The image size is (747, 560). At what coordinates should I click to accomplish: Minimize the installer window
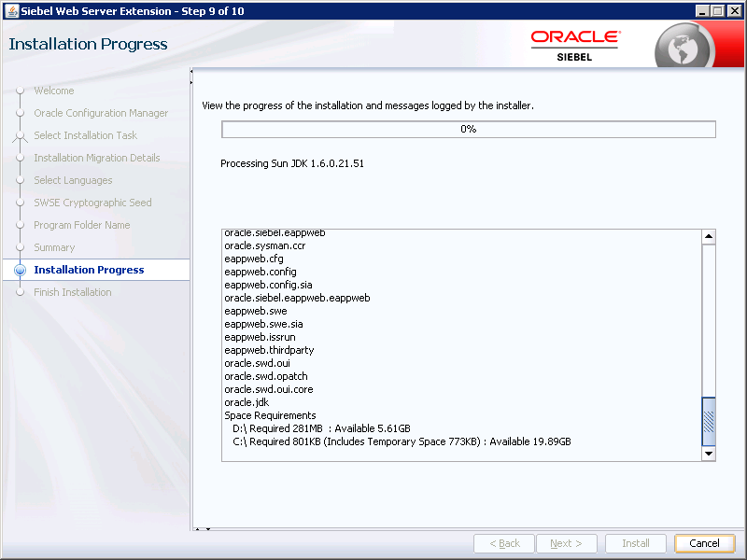click(702, 10)
